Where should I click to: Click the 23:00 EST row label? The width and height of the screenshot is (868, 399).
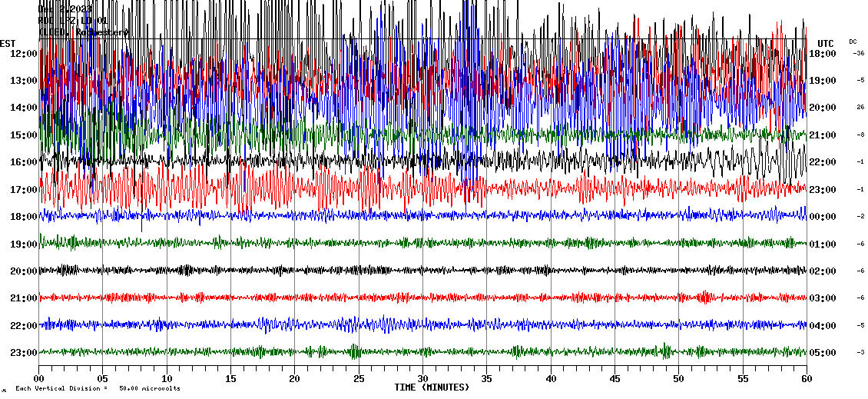coord(24,353)
